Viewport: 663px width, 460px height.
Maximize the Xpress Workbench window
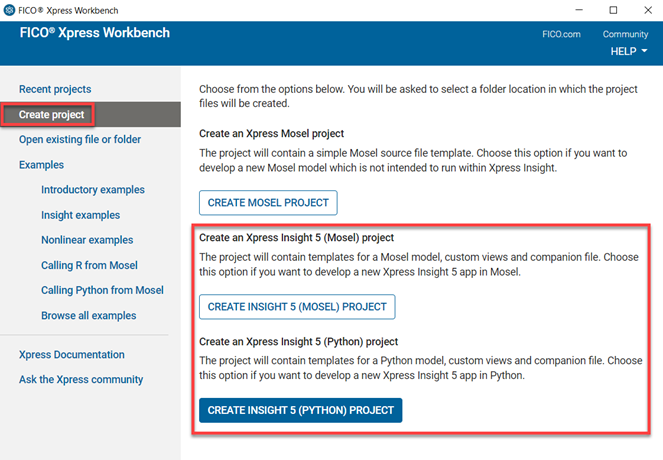click(613, 9)
